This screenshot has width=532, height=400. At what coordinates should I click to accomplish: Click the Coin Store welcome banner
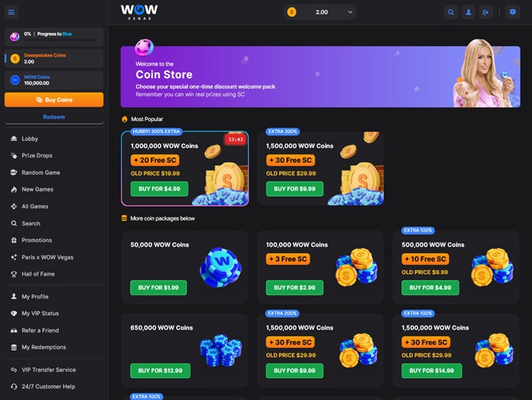click(320, 77)
